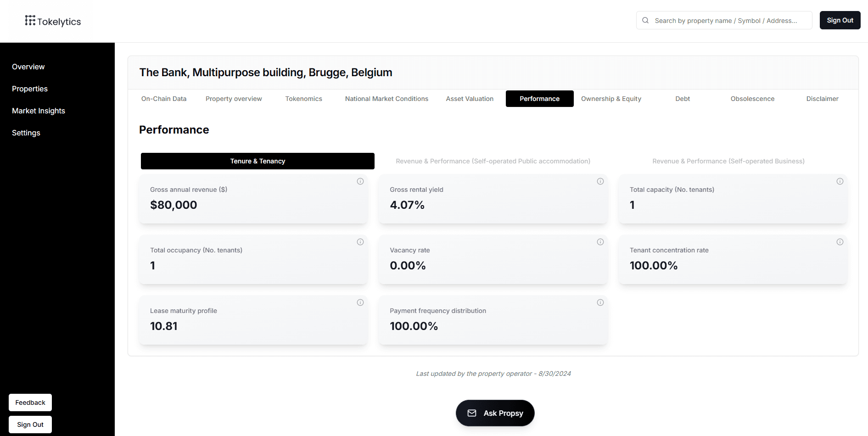The width and height of the screenshot is (868, 436).
Task: Switch to Ownership & Equity tab
Action: [611, 99]
